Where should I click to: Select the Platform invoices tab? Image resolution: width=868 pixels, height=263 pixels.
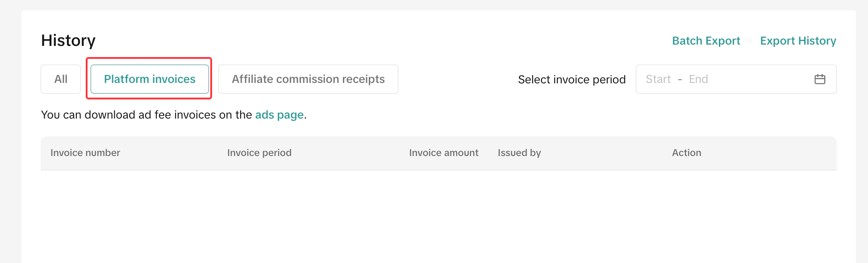point(150,79)
